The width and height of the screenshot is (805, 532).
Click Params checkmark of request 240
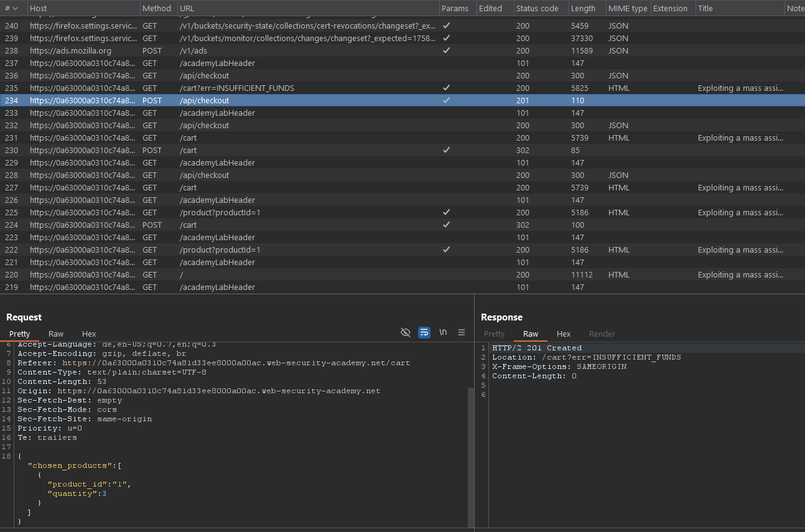(446, 26)
